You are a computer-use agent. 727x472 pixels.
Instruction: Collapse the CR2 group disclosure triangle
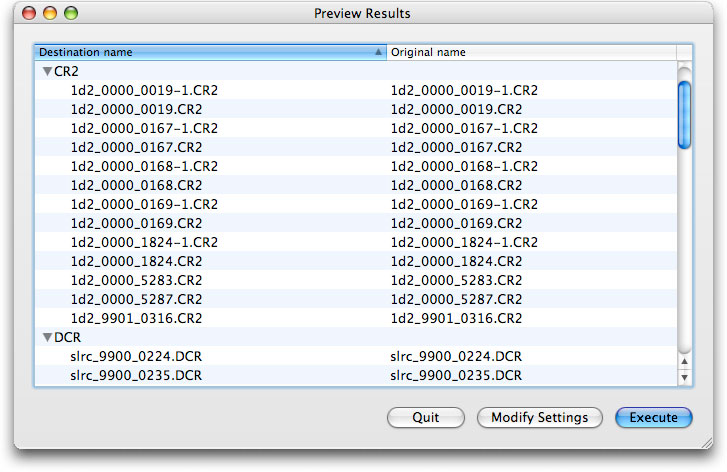[x=47, y=71]
